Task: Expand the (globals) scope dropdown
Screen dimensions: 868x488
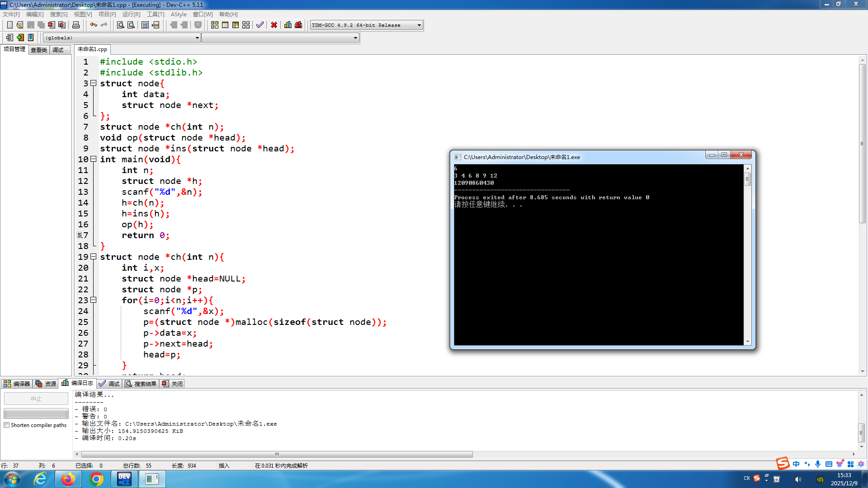Action: [197, 38]
